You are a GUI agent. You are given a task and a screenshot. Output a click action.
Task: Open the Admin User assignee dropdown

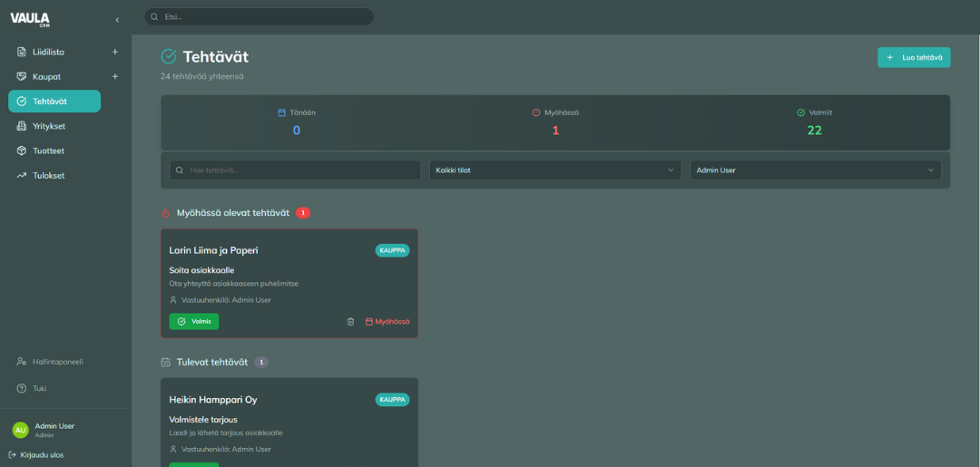(x=815, y=170)
